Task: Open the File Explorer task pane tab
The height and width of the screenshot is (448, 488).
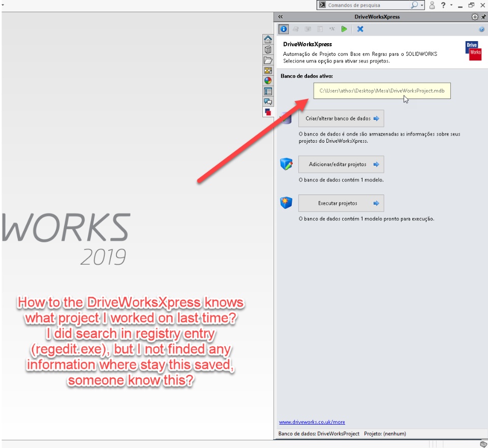Action: [268, 60]
